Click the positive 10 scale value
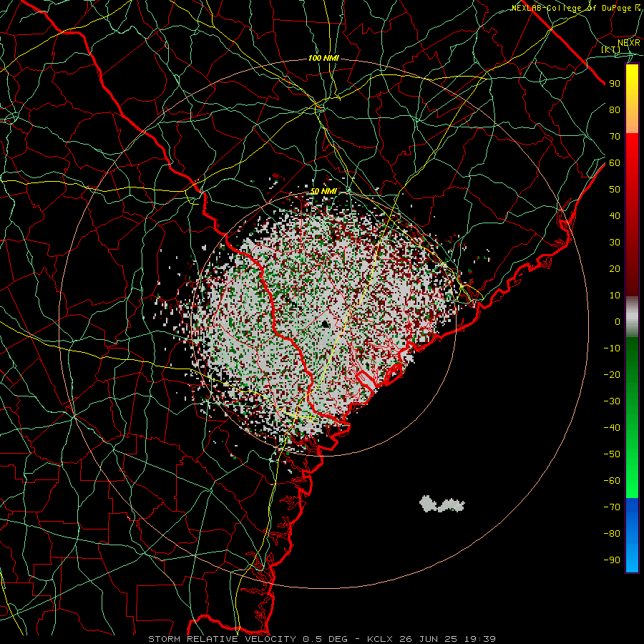Viewport: 644px width, 644px height. pyautogui.click(x=615, y=296)
